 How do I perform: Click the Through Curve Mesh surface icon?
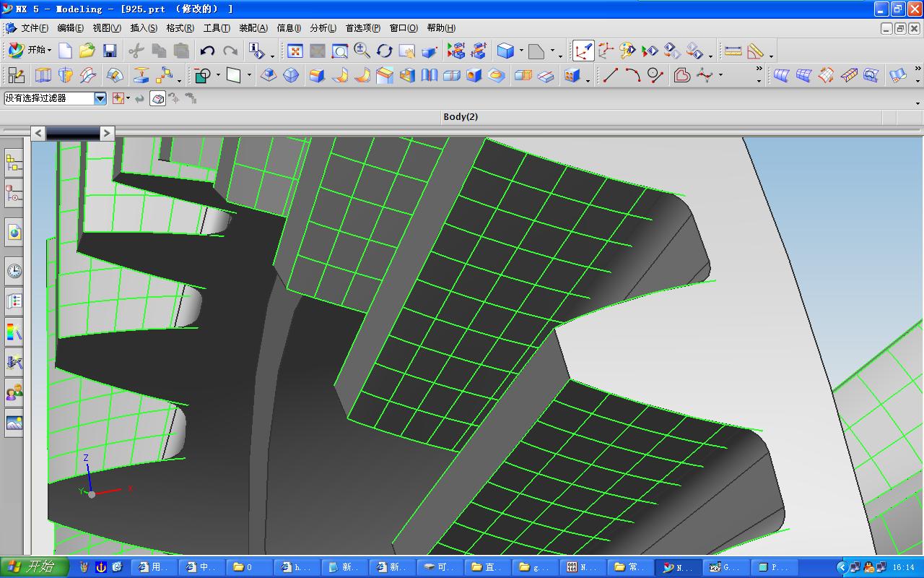pyautogui.click(x=803, y=75)
